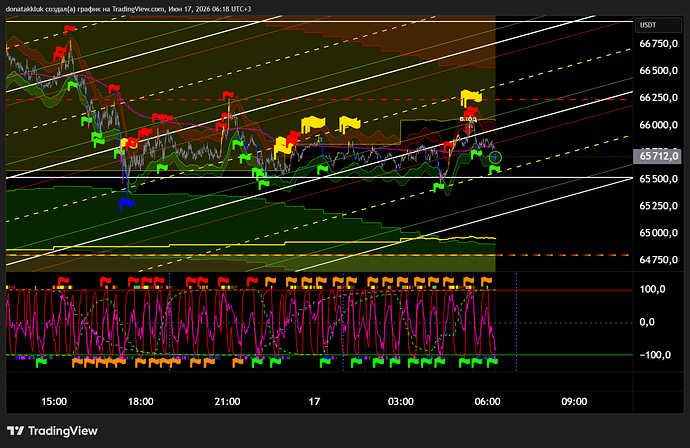Click the current price label 65712,0
The width and height of the screenshot is (690, 448).
[x=657, y=156]
